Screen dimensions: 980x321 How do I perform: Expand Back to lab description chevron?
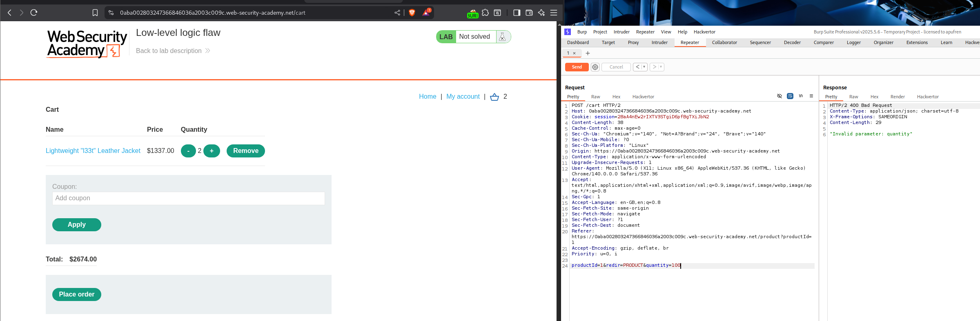[208, 51]
